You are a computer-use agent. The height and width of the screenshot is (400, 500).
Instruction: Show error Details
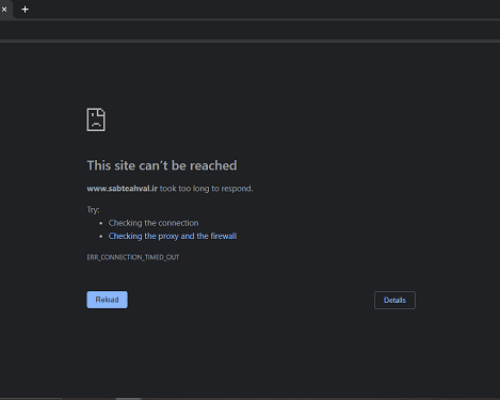click(x=395, y=300)
